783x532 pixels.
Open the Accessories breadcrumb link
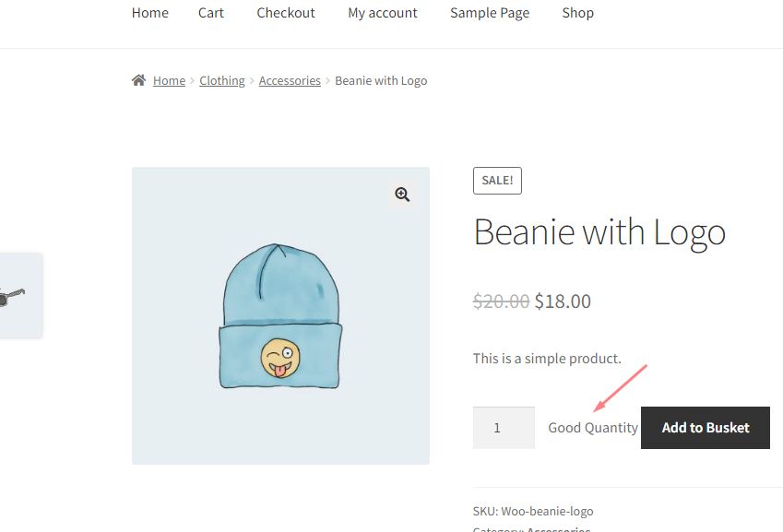pos(290,81)
